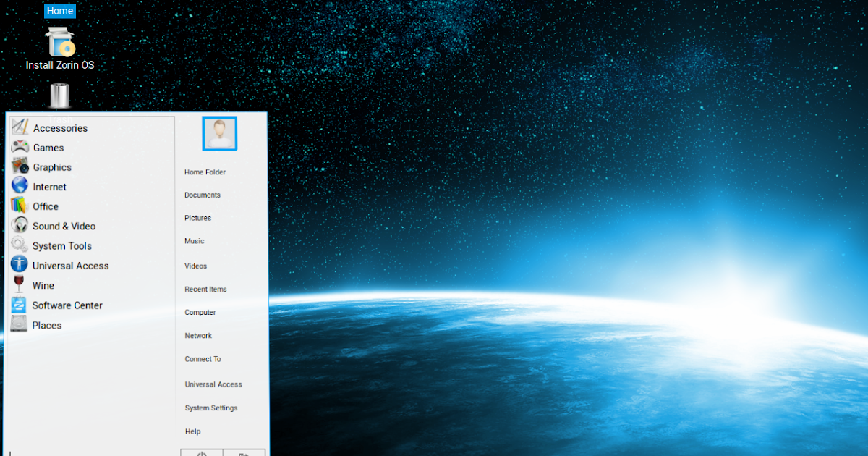This screenshot has width=868, height=456.
Task: Open the Trash can on the desktop
Action: [x=59, y=95]
